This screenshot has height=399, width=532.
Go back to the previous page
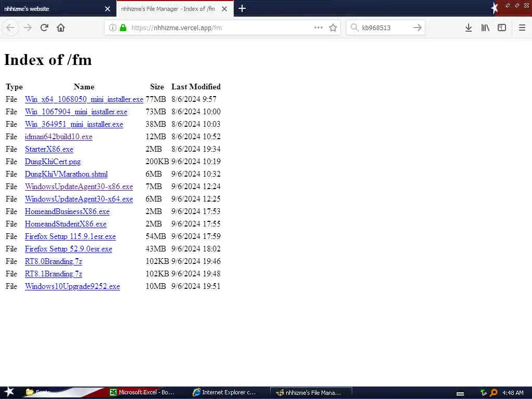click(x=10, y=28)
